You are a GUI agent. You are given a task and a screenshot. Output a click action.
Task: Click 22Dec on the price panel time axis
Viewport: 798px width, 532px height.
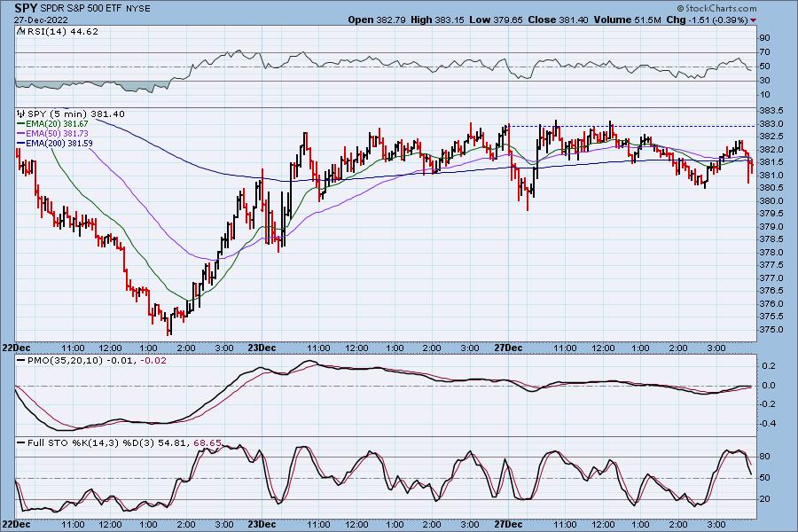tap(16, 348)
